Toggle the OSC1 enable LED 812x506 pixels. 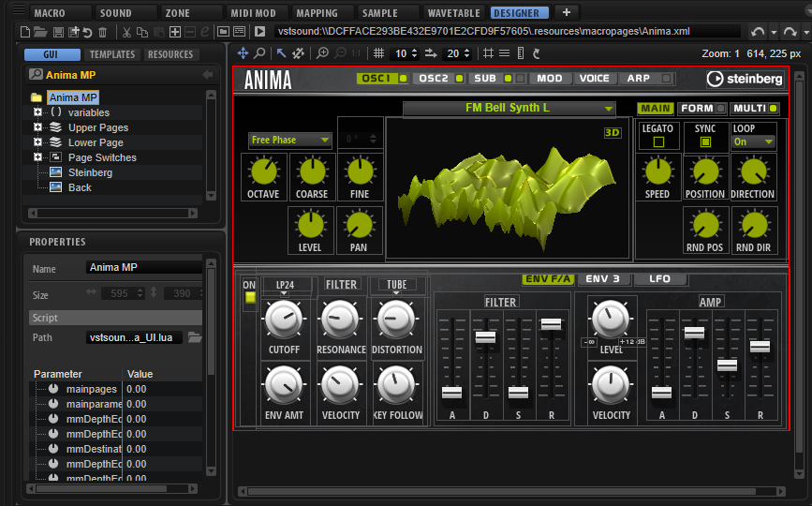pyautogui.click(x=403, y=79)
